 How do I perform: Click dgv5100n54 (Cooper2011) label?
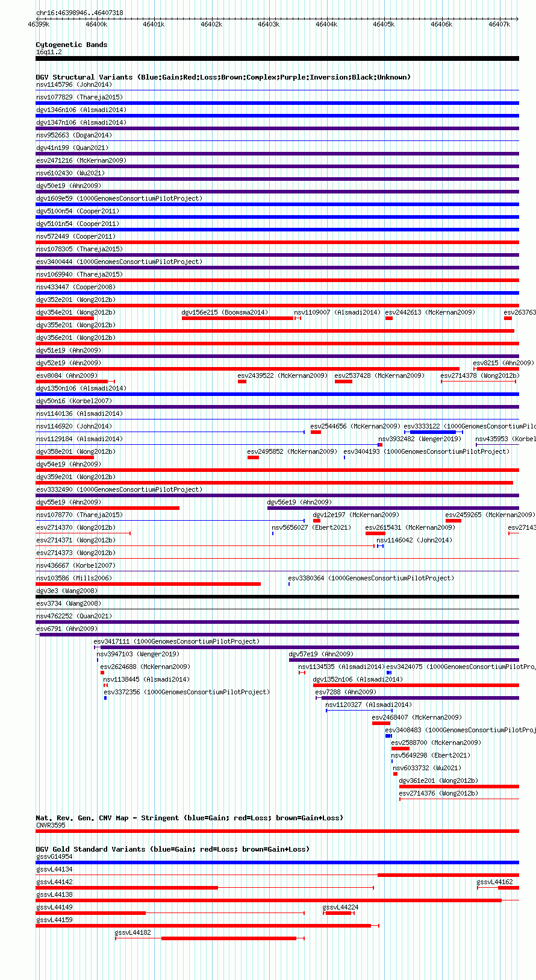[x=78, y=211]
